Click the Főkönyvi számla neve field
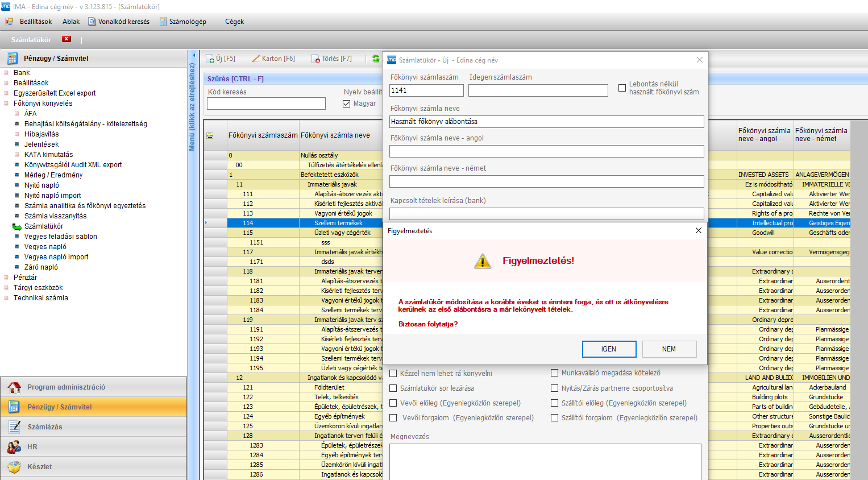The image size is (868, 480). (547, 122)
